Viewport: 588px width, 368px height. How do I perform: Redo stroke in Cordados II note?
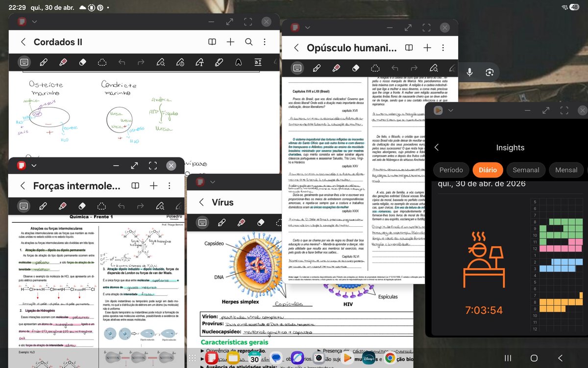(141, 62)
